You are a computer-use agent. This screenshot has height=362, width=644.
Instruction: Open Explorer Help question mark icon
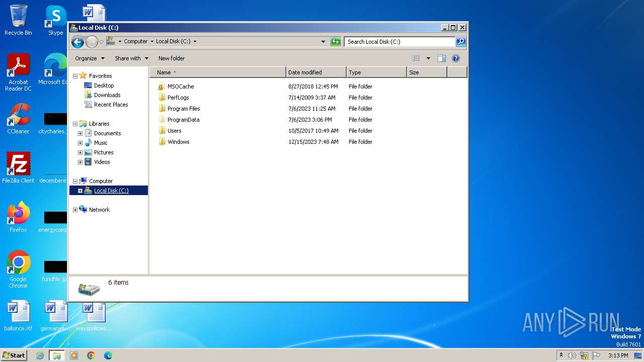[456, 58]
